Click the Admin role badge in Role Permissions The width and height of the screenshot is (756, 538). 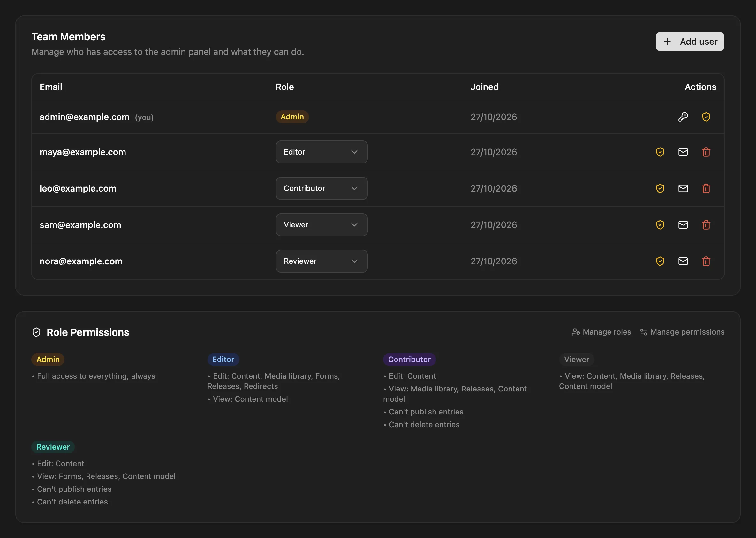[x=48, y=360]
